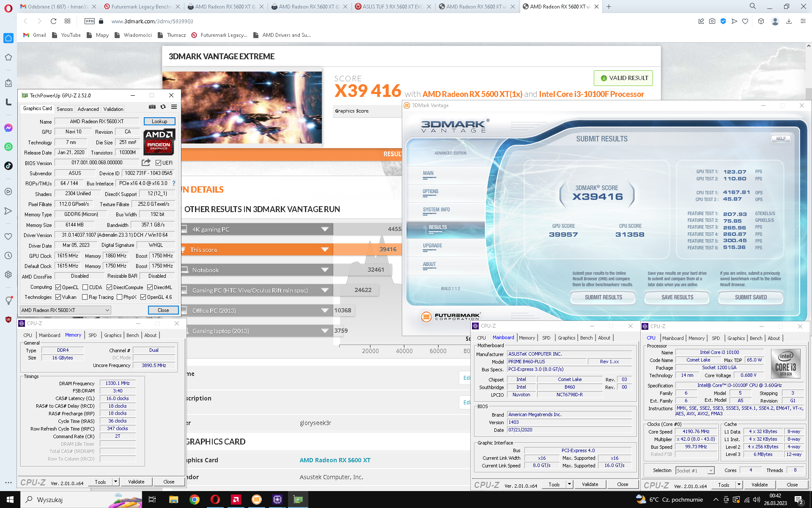The image size is (812, 508).
Task: Open the Windows Start menu
Action: (x=10, y=500)
